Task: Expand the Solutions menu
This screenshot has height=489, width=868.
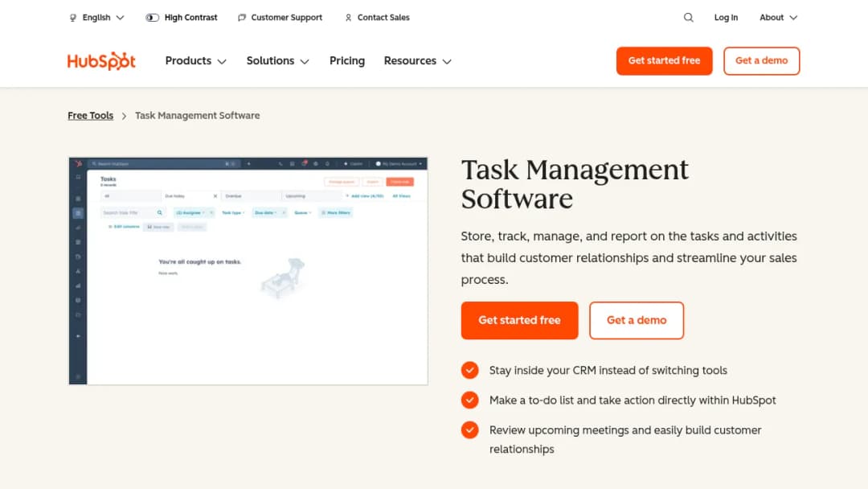Action: click(278, 61)
